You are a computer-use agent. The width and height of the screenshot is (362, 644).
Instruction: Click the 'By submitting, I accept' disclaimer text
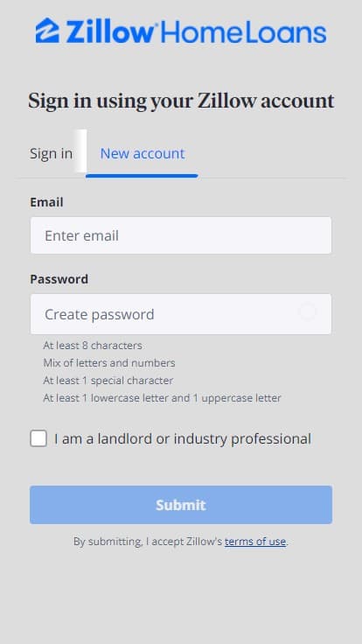pyautogui.click(x=148, y=542)
